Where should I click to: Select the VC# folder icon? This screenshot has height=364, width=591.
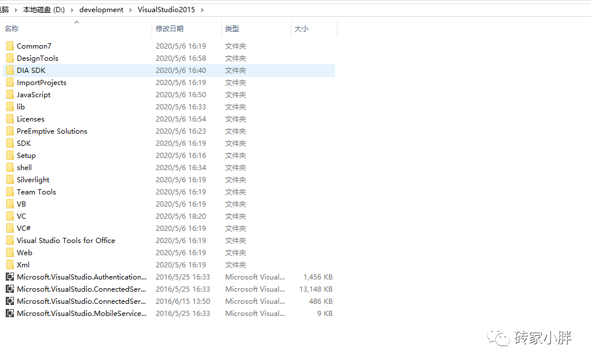point(10,229)
